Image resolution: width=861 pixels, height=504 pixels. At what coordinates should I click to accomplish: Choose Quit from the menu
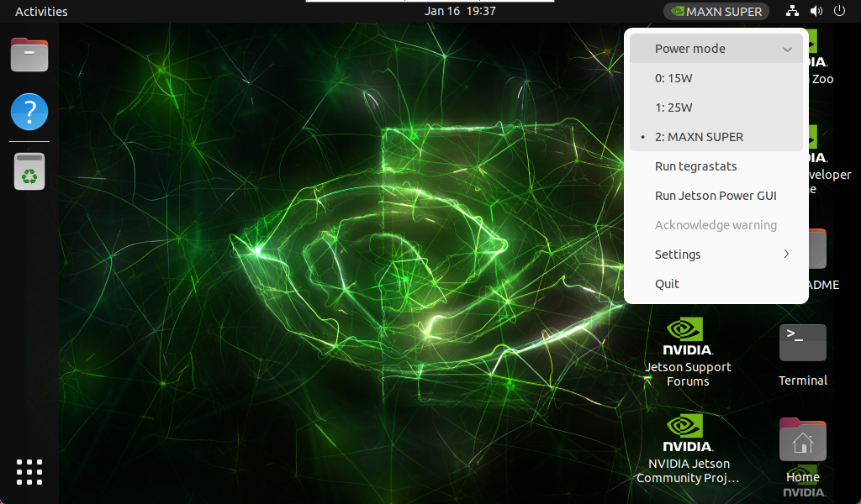[x=716, y=284]
